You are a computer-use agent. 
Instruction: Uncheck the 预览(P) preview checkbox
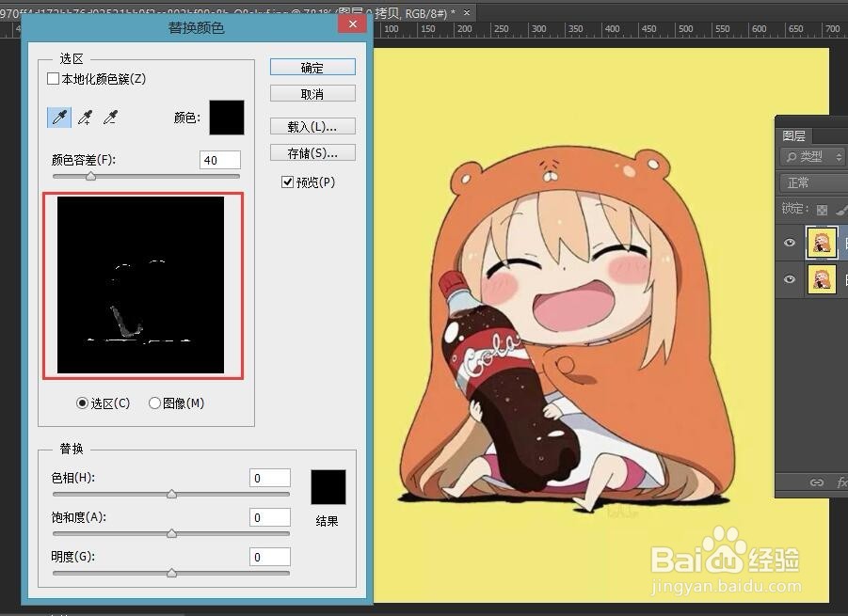click(x=287, y=182)
